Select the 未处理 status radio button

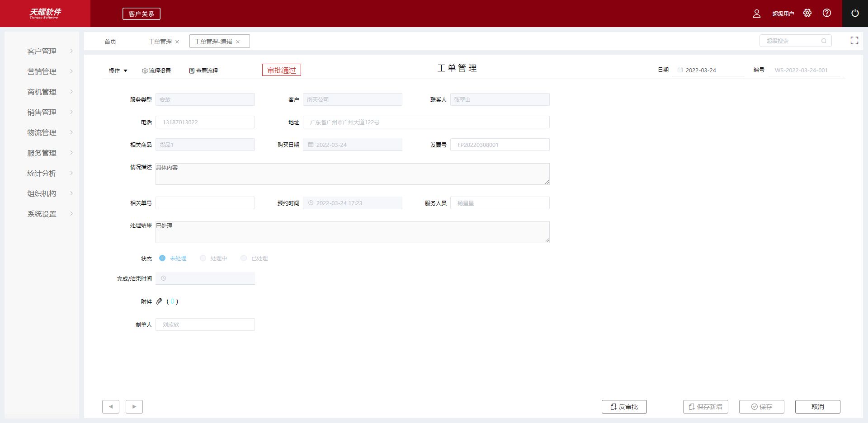pyautogui.click(x=162, y=258)
